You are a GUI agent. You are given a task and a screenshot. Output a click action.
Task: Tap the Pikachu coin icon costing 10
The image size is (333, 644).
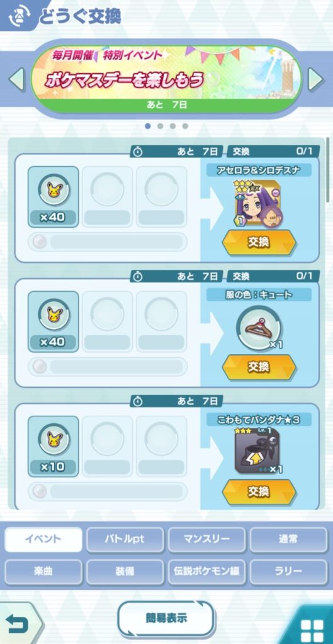click(54, 439)
